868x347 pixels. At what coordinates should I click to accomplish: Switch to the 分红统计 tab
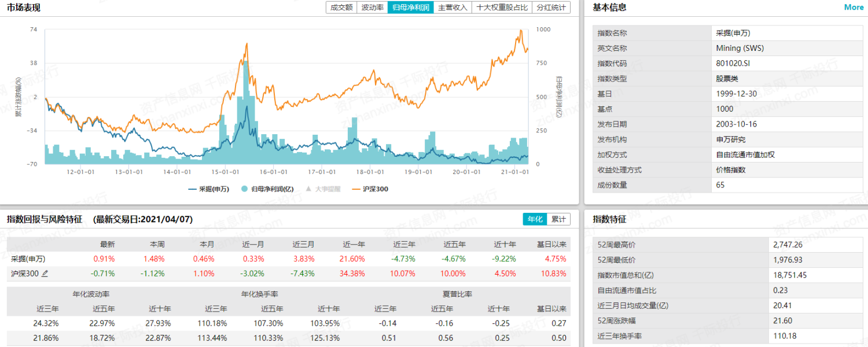(551, 8)
